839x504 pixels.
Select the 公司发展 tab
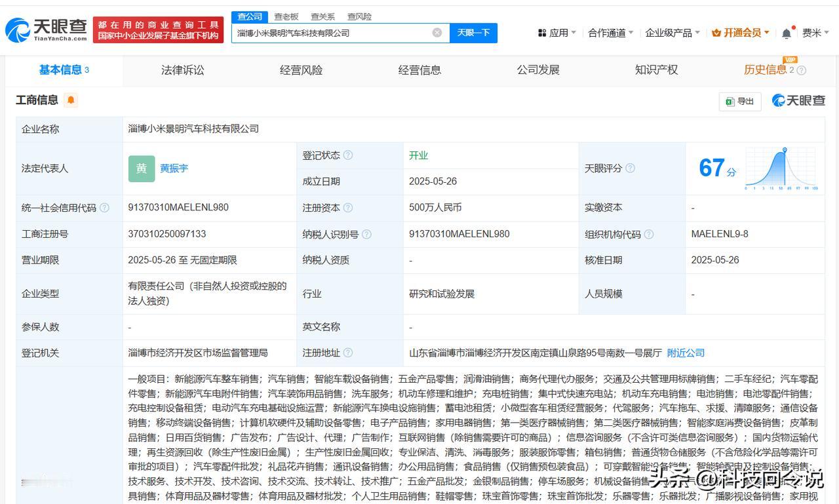click(x=538, y=70)
